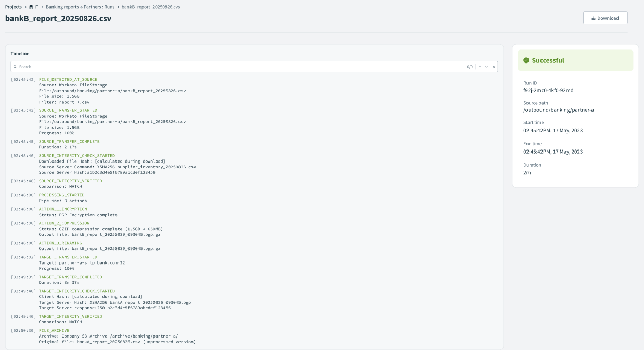
Task: Click the ACTION_2_COMPRESSION log entry
Action: pyautogui.click(x=64, y=223)
